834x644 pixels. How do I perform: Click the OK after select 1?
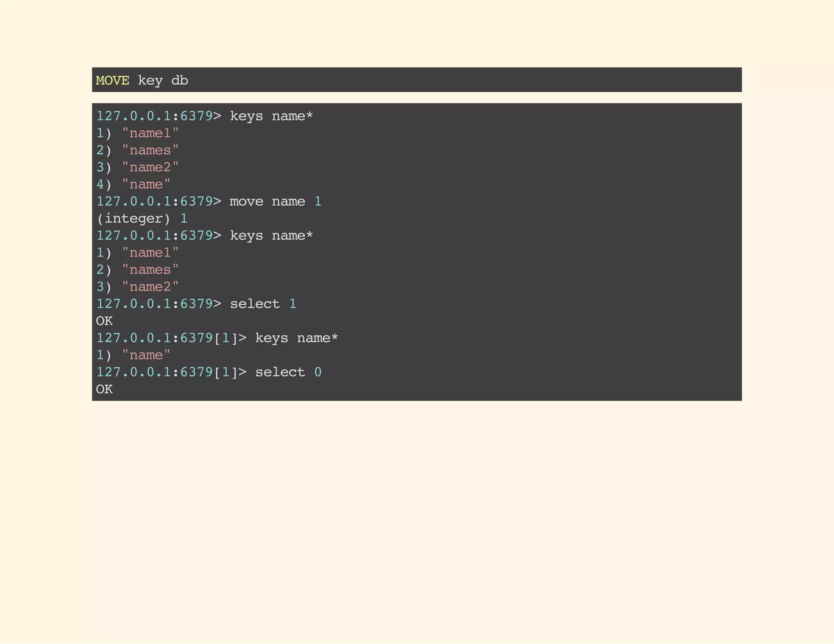tap(104, 321)
